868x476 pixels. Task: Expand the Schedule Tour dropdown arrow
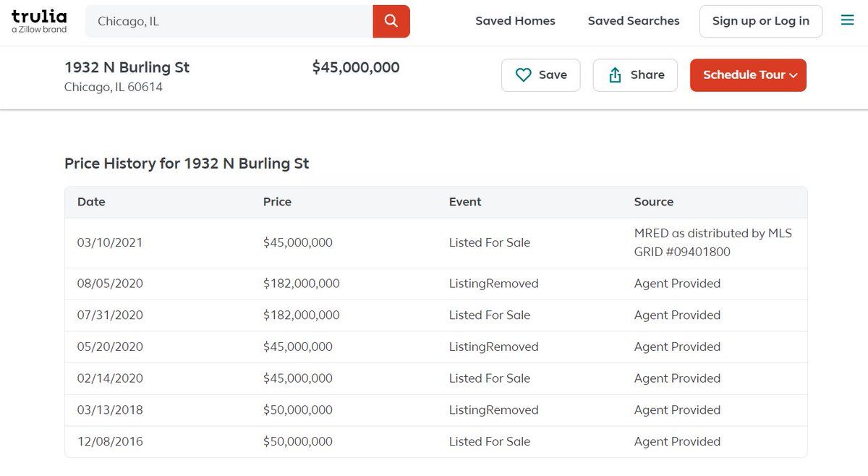tap(793, 75)
